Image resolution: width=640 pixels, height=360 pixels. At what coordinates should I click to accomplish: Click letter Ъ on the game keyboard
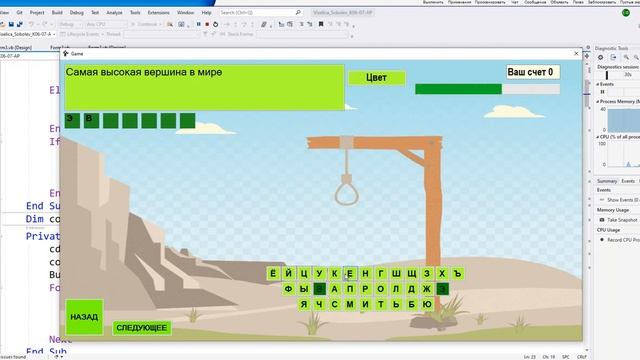[458, 273]
